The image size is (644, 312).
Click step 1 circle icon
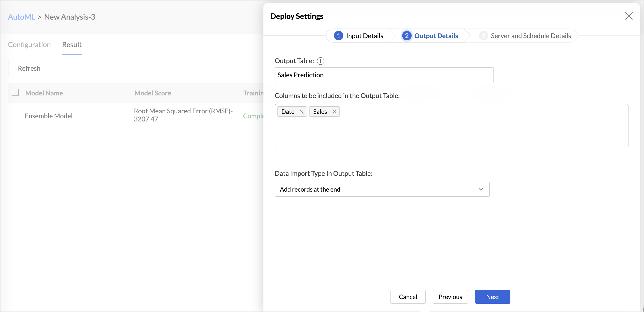(x=338, y=36)
